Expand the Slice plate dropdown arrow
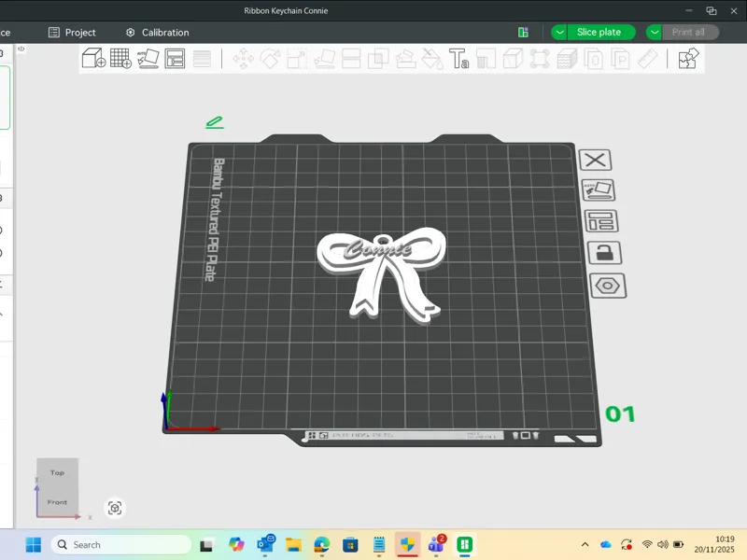Viewport: 747px width, 560px height. point(559,33)
